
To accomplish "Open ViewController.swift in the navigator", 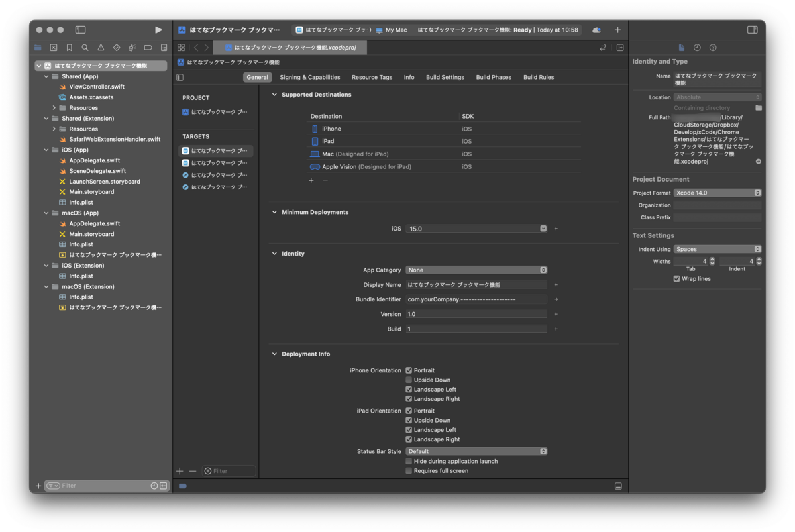I will pyautogui.click(x=97, y=87).
